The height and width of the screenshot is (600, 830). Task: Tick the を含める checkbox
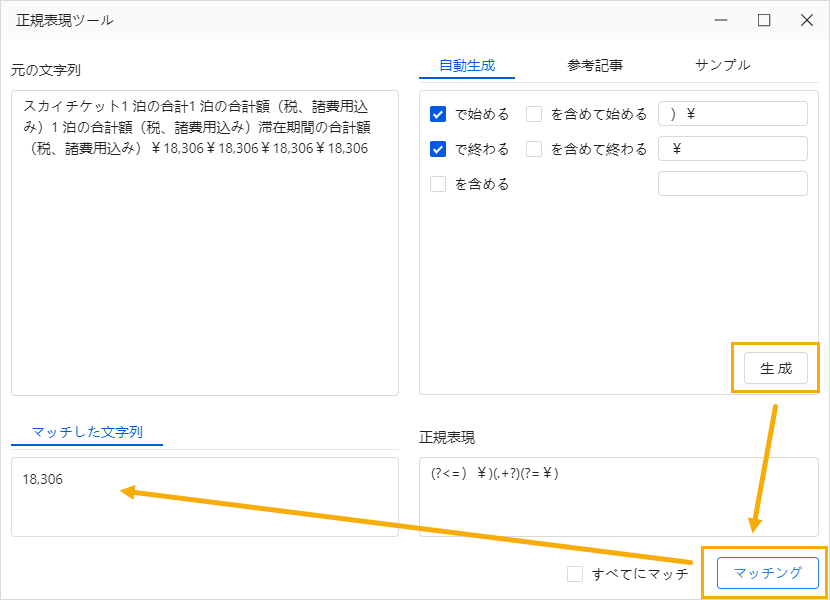(x=438, y=184)
